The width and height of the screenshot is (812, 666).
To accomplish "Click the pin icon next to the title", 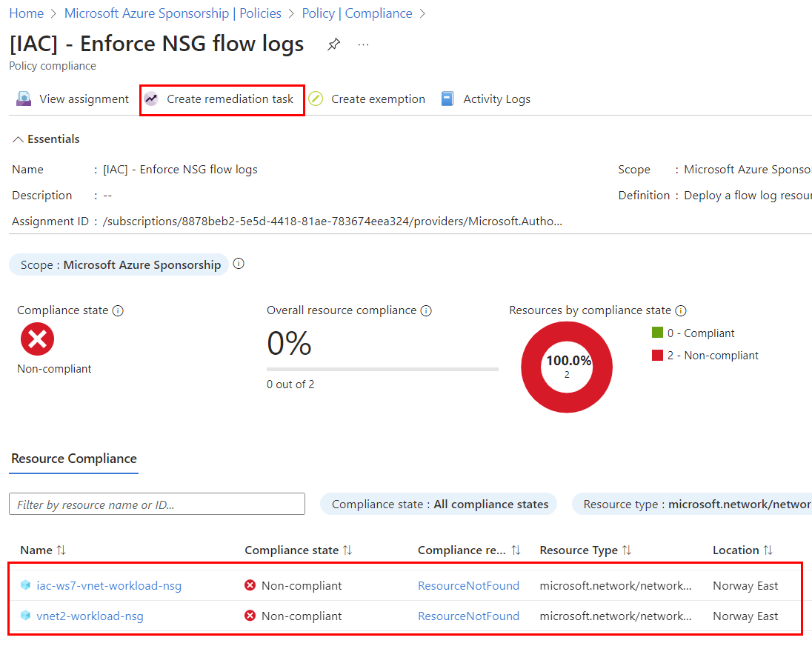I will tap(333, 44).
